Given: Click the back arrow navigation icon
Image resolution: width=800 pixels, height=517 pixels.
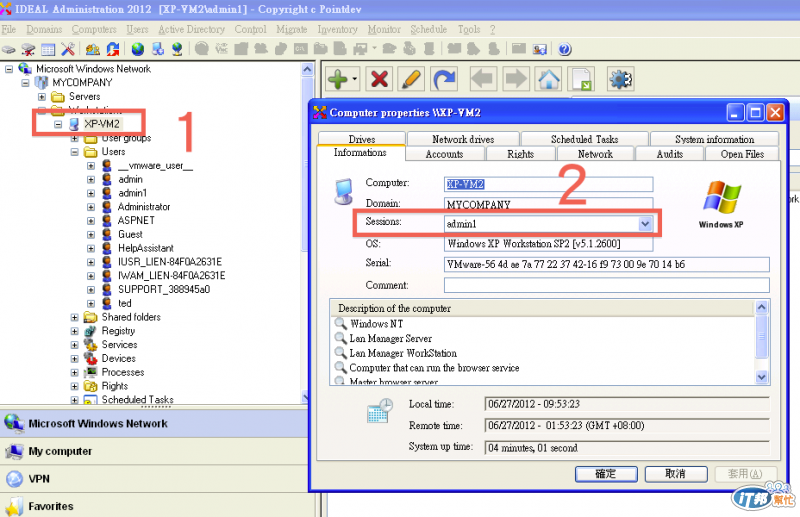Looking at the screenshot, I should pos(483,80).
